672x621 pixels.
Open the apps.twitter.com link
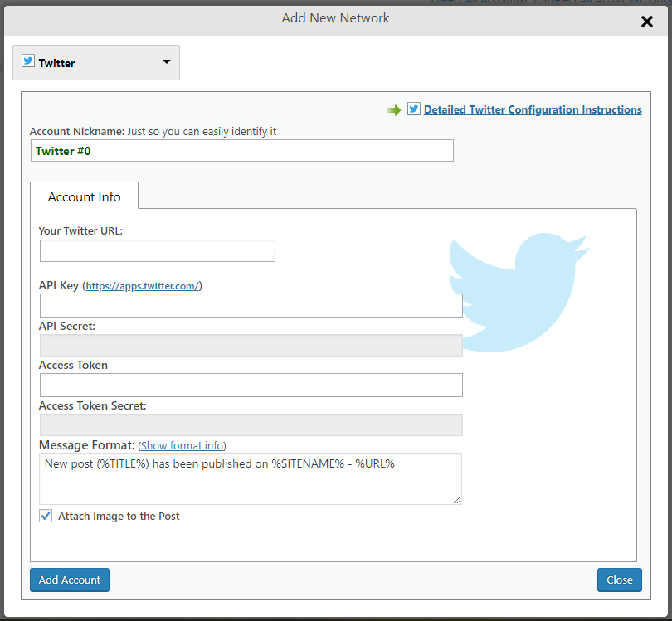tap(143, 286)
